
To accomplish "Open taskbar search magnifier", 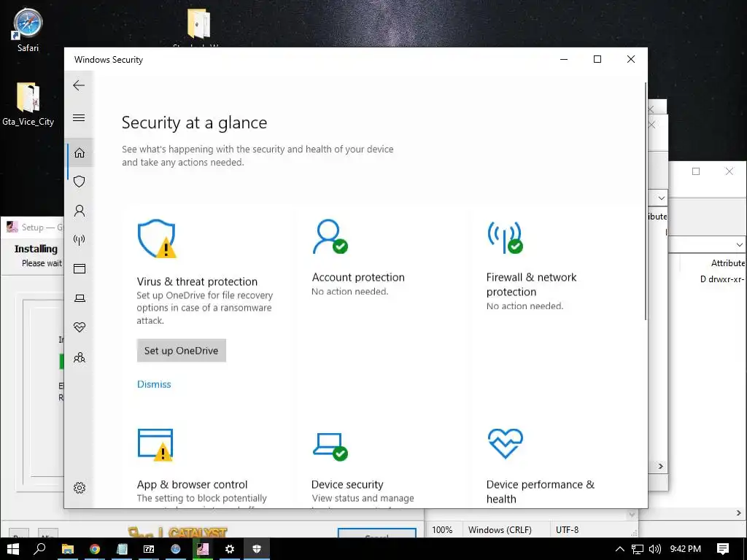I will [x=40, y=548].
